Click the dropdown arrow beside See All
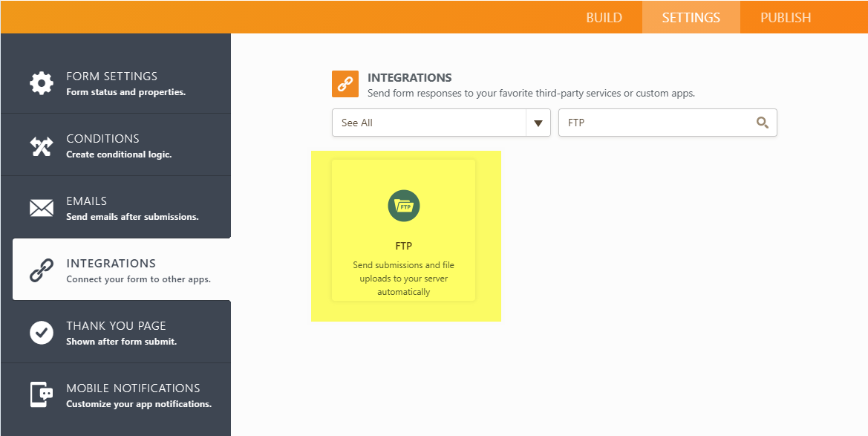The height and width of the screenshot is (436, 868). 538,123
